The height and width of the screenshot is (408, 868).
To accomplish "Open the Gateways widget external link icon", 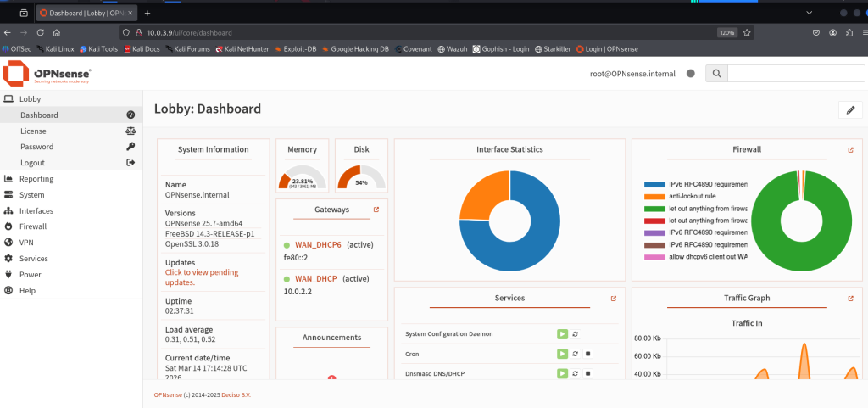I will [x=376, y=209].
